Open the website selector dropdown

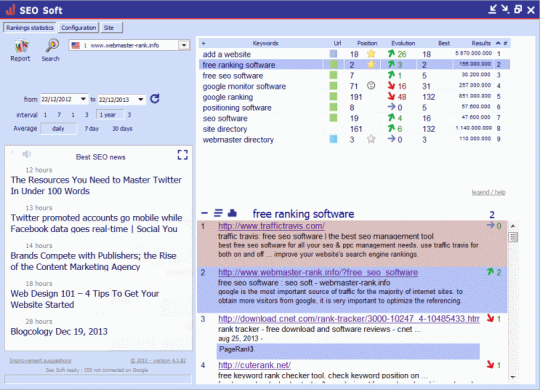[x=184, y=45]
